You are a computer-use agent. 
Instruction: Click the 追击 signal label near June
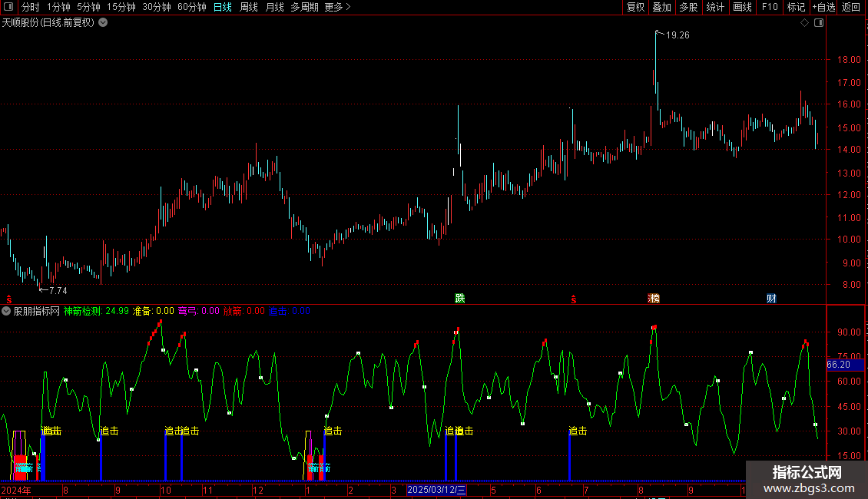click(x=578, y=431)
